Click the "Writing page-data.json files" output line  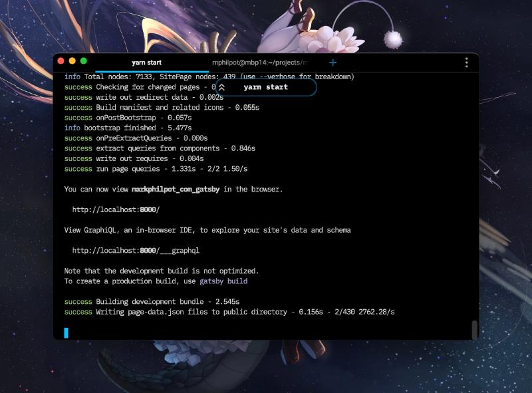tap(229, 312)
